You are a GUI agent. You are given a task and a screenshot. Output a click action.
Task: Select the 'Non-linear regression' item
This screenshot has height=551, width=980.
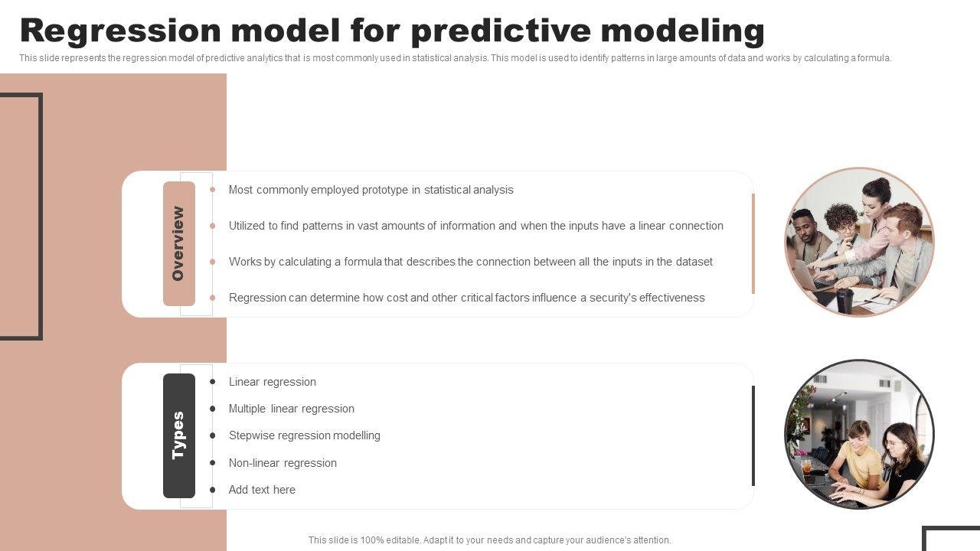pos(283,463)
